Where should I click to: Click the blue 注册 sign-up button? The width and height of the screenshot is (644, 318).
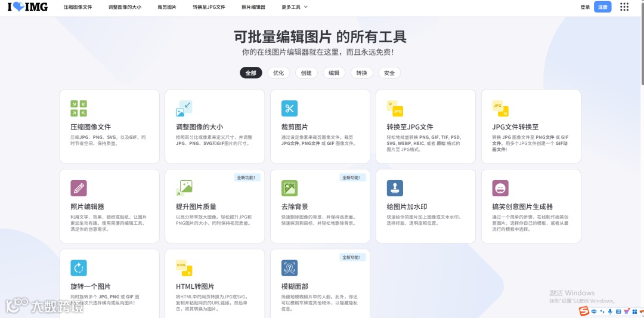point(602,7)
